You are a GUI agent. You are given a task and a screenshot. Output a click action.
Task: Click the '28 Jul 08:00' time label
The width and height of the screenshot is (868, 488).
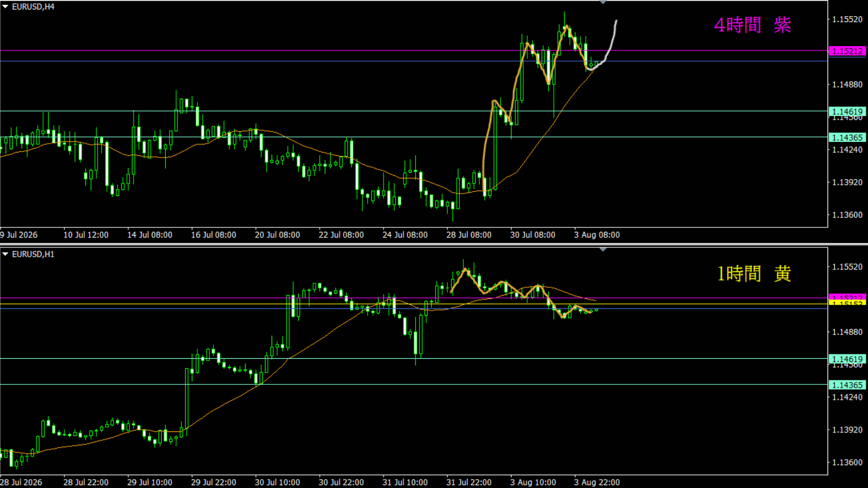469,235
